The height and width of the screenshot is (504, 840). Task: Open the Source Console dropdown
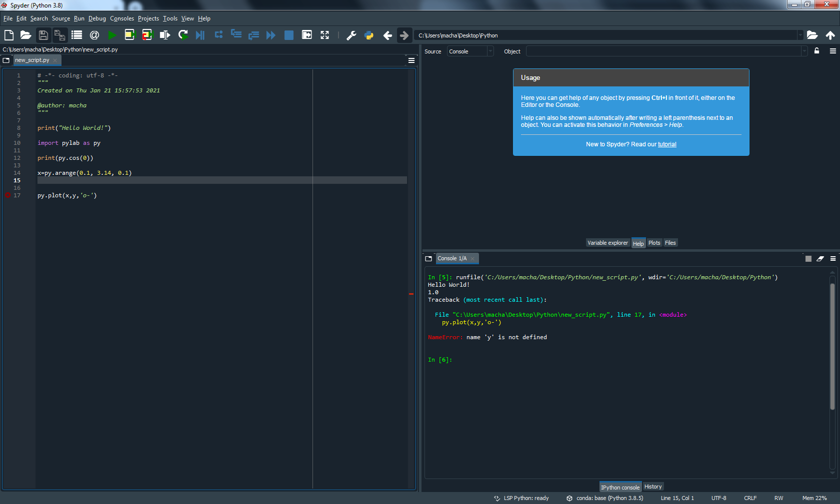[x=470, y=51]
